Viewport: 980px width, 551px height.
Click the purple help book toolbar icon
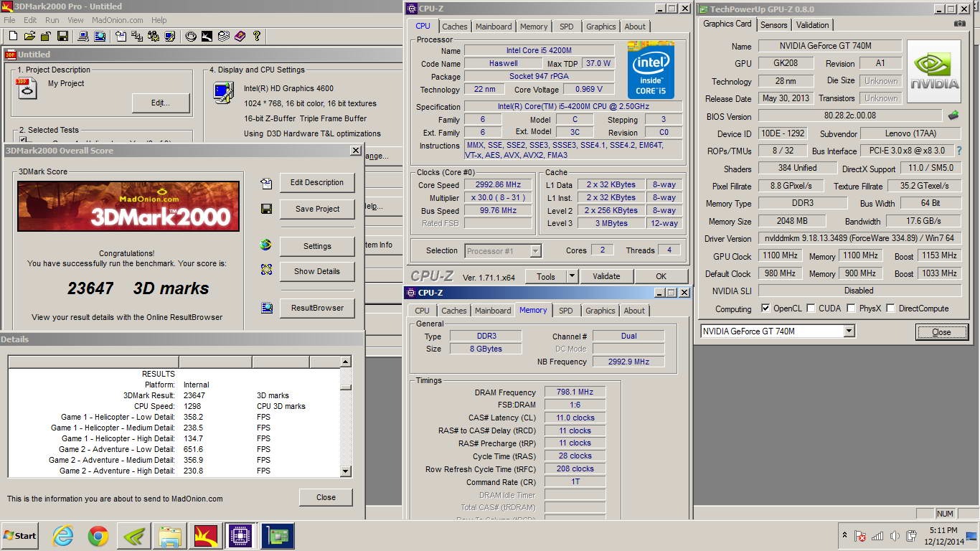(x=240, y=36)
